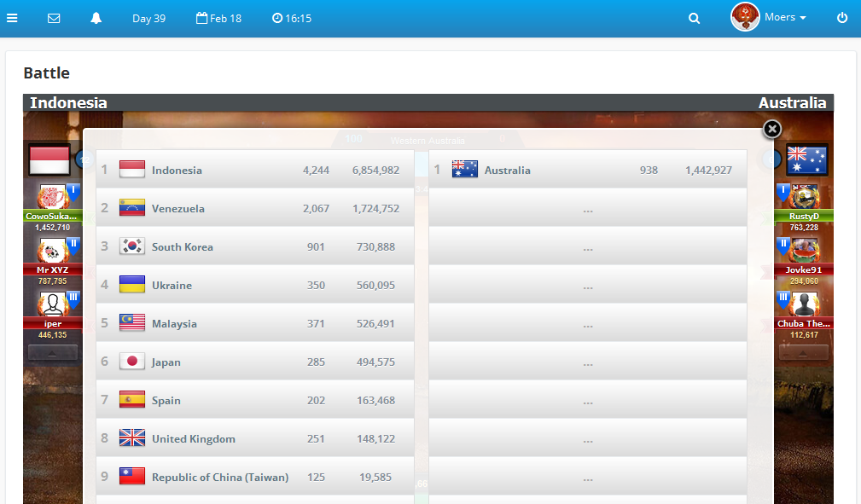
Task: Click Japan damage 494,575
Action: 375,362
